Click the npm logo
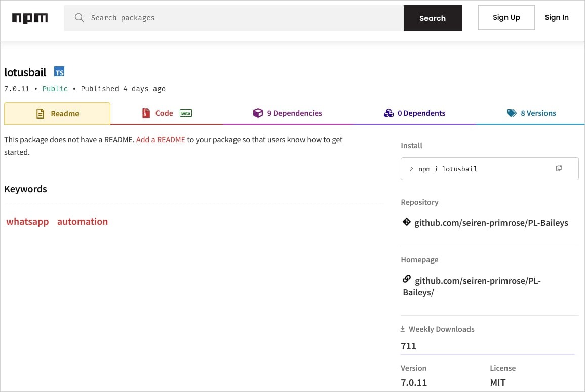 [30, 18]
